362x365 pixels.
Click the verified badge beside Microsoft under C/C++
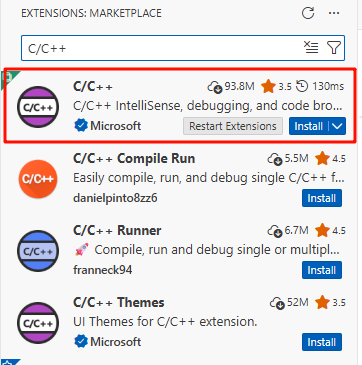[x=81, y=126]
